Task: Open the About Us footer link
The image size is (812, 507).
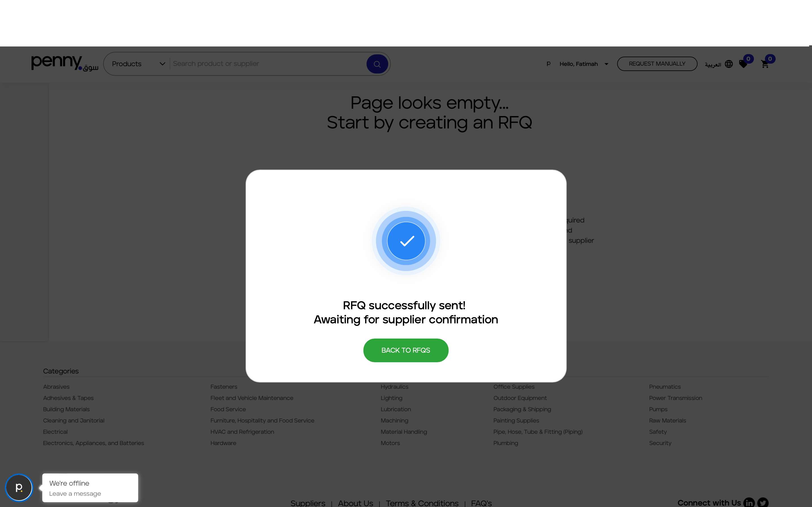Action: click(x=355, y=503)
